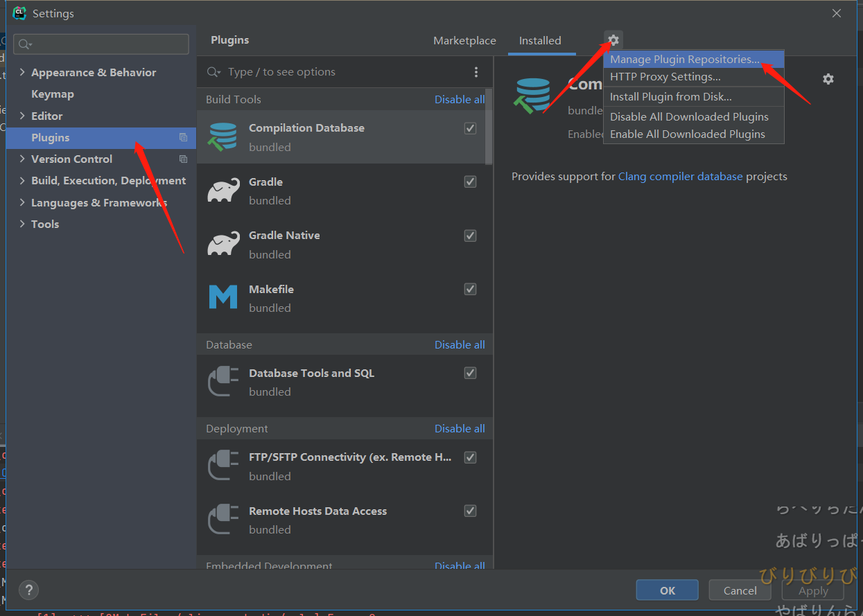Viewport: 863px width, 616px height.
Task: Select Keymap in settings tree
Action: pos(53,94)
